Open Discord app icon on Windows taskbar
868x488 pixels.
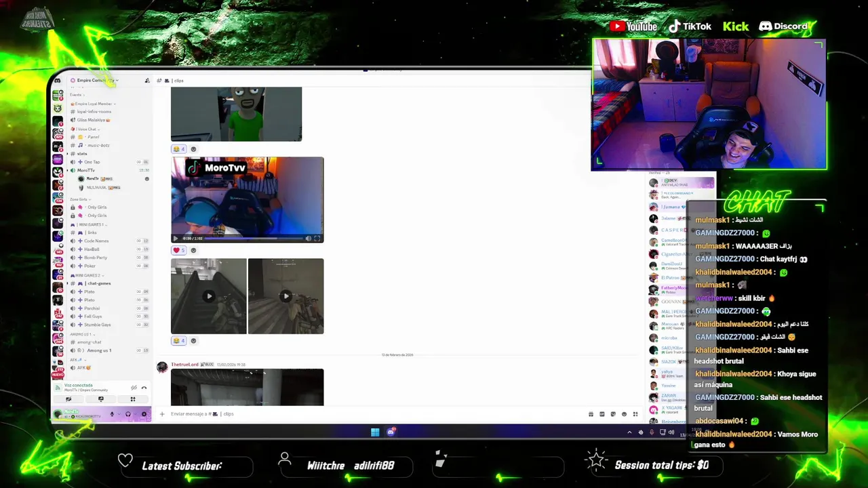tap(391, 432)
